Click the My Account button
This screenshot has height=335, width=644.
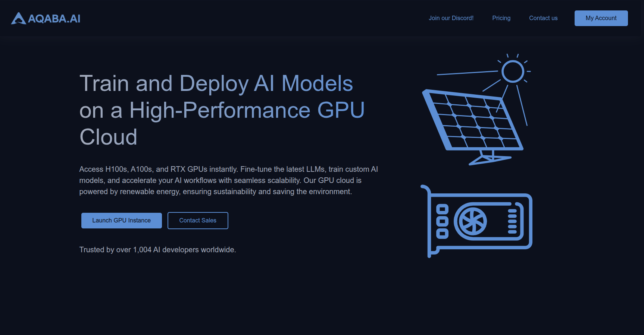click(x=601, y=18)
